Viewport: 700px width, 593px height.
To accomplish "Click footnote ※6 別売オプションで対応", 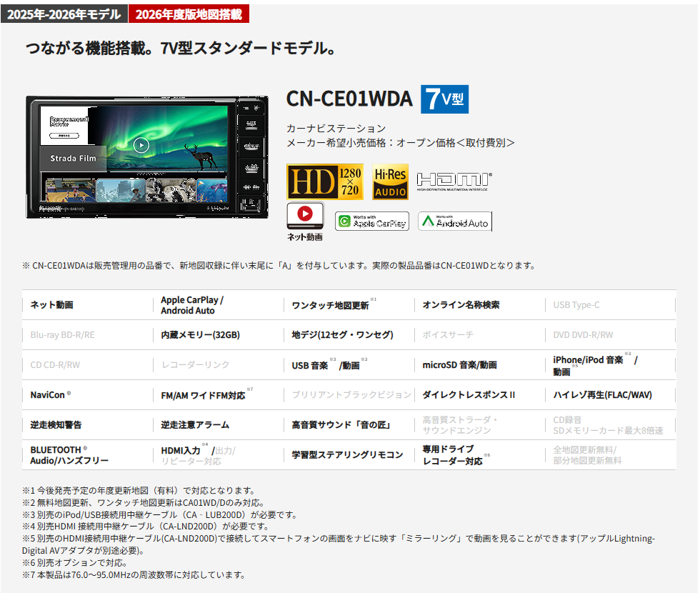I will point(76,563).
